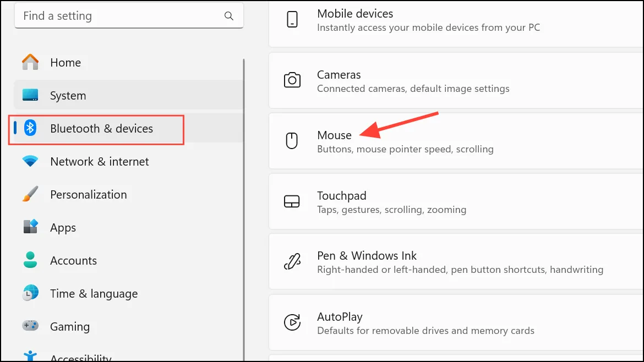Focus the Find a setting field
This screenshot has height=362, width=644.
click(129, 15)
